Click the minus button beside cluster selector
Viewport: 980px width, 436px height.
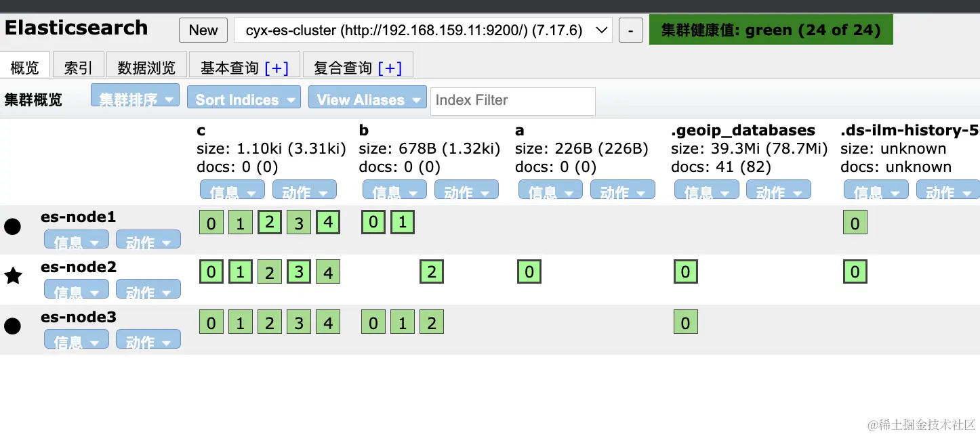pyautogui.click(x=631, y=30)
